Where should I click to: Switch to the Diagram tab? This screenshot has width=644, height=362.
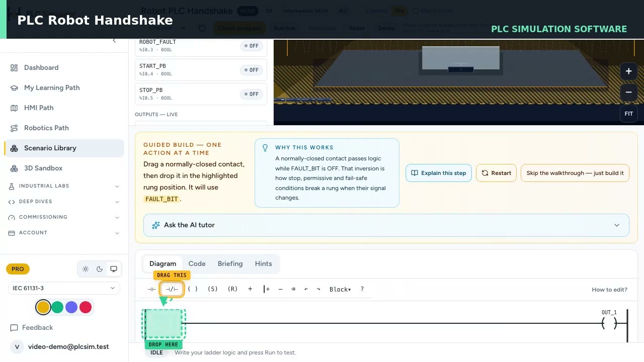pyautogui.click(x=163, y=264)
